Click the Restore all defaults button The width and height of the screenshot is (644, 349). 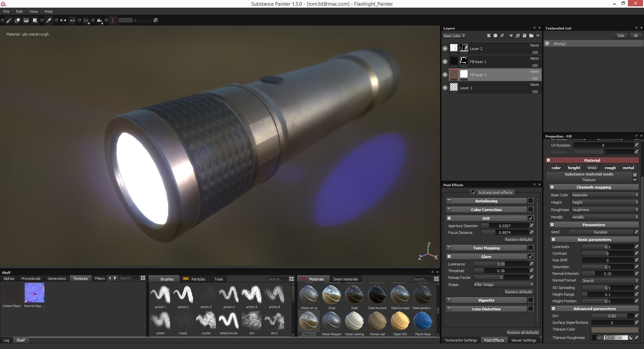click(x=522, y=332)
